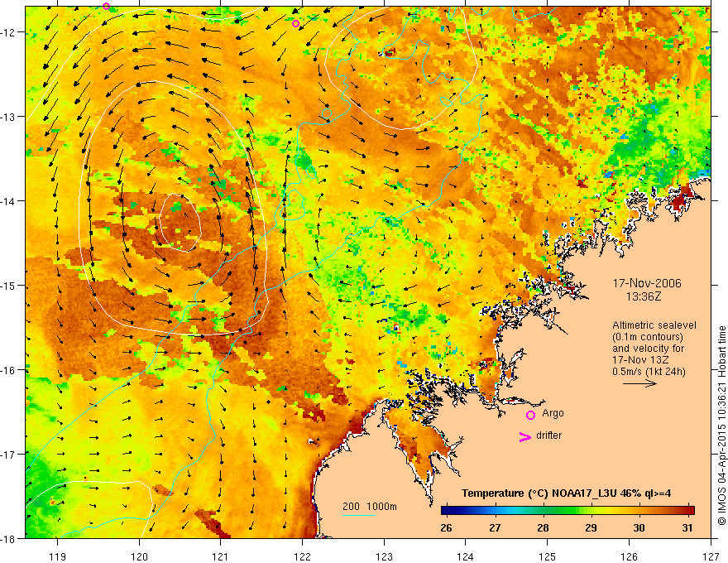Screen dimensions: 728x563
Task: Click the longitude axis label 120
Action: pos(139,557)
